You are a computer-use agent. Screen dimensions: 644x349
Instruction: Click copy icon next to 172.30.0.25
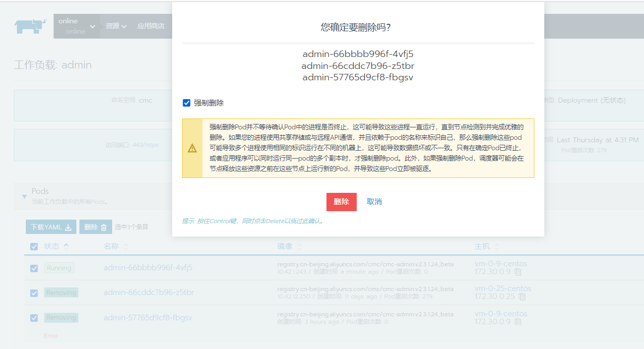tap(521, 296)
